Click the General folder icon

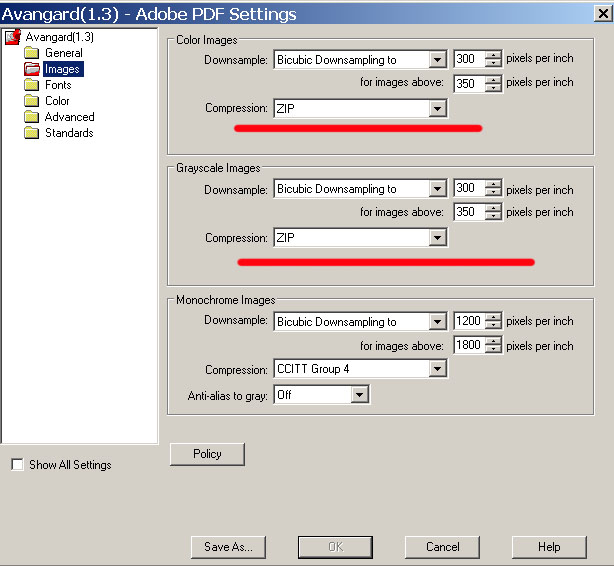click(x=31, y=52)
